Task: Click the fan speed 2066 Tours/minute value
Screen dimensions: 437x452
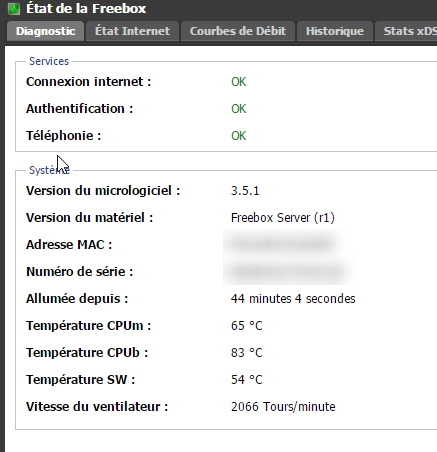Action: [x=283, y=407]
